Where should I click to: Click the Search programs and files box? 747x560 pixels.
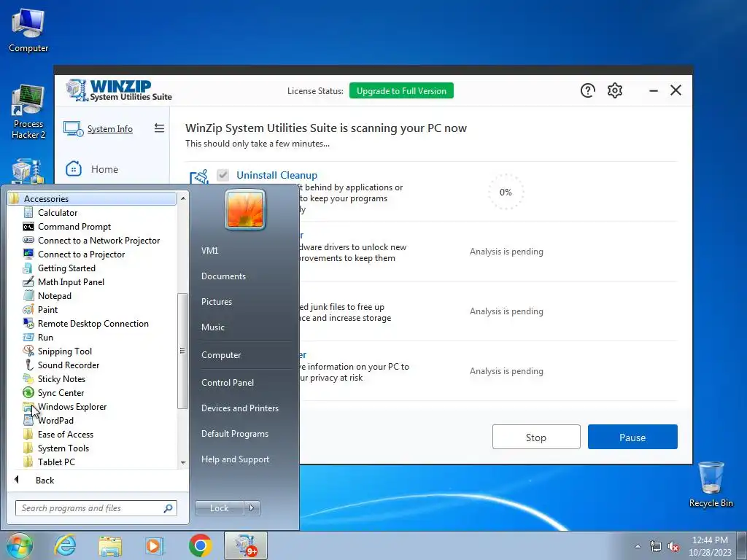pyautogui.click(x=96, y=508)
